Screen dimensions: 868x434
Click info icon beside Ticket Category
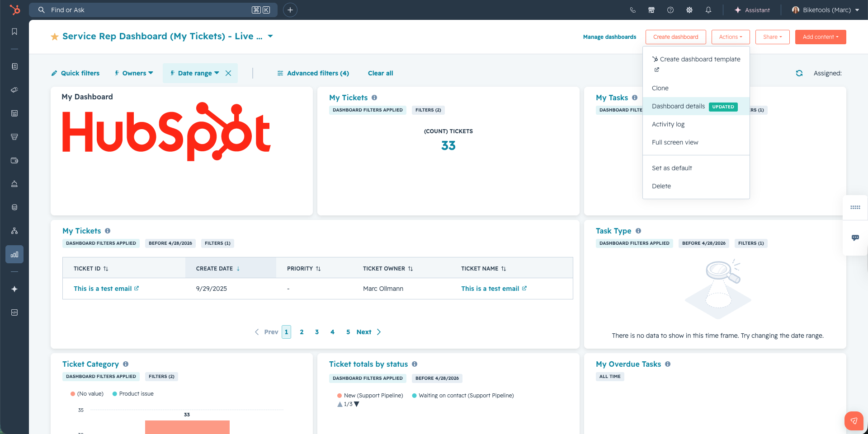pos(126,364)
